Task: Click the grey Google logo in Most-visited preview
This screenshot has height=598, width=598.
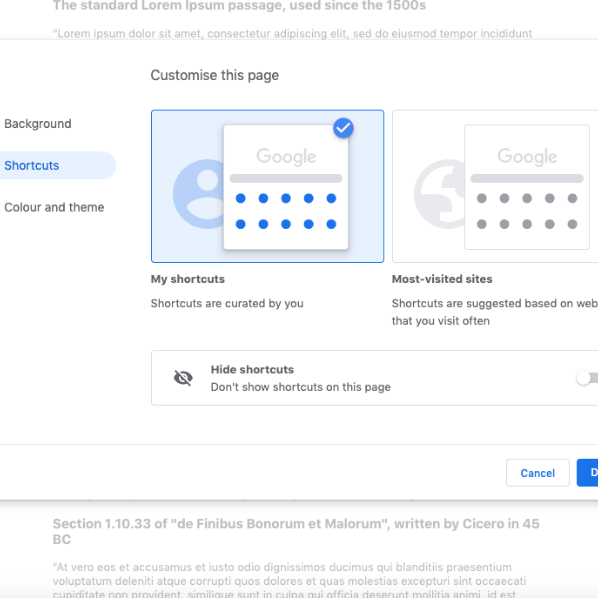Action: [x=527, y=156]
